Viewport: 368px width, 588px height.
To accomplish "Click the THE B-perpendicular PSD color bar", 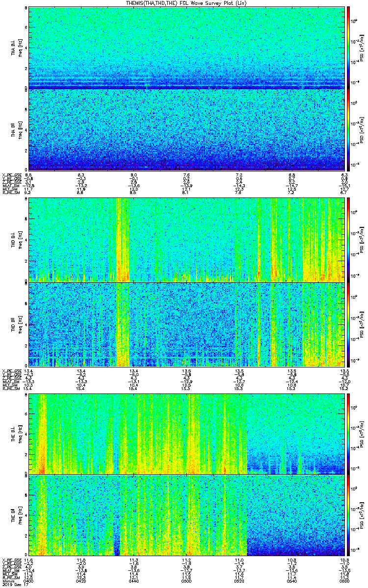I will (348, 433).
